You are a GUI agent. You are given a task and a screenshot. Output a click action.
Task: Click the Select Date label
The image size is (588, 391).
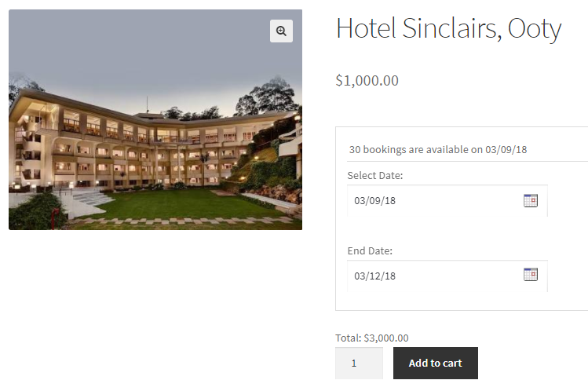pyautogui.click(x=375, y=175)
